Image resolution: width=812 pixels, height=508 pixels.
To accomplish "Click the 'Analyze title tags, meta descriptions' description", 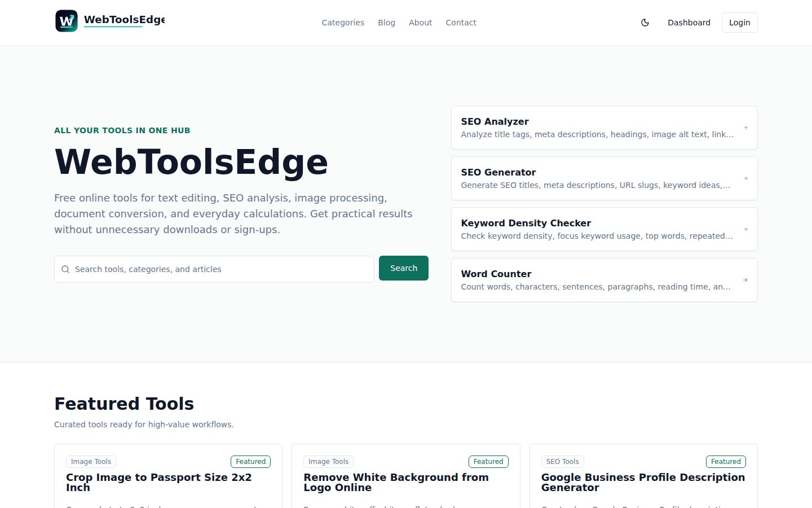I will (597, 134).
